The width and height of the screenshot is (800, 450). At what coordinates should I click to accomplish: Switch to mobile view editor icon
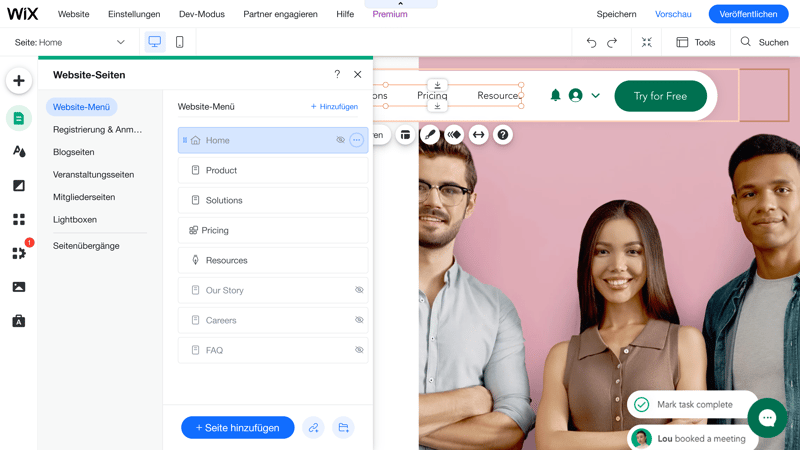180,42
